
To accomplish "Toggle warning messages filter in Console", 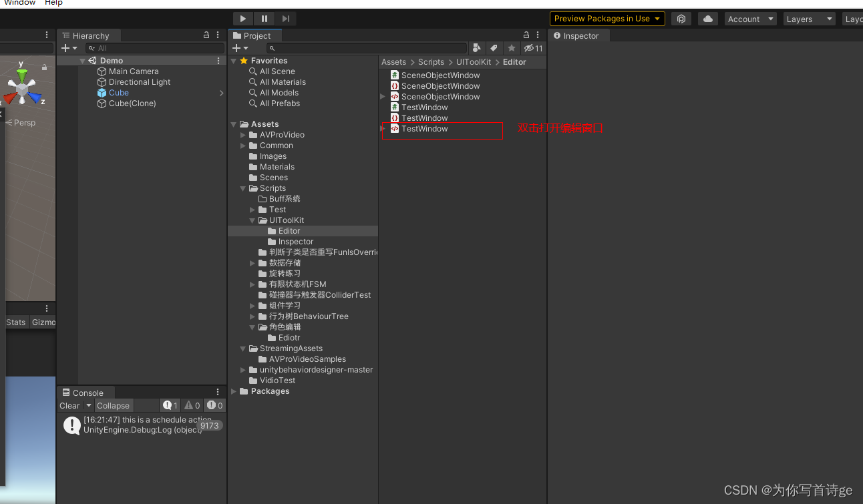I will pos(192,405).
